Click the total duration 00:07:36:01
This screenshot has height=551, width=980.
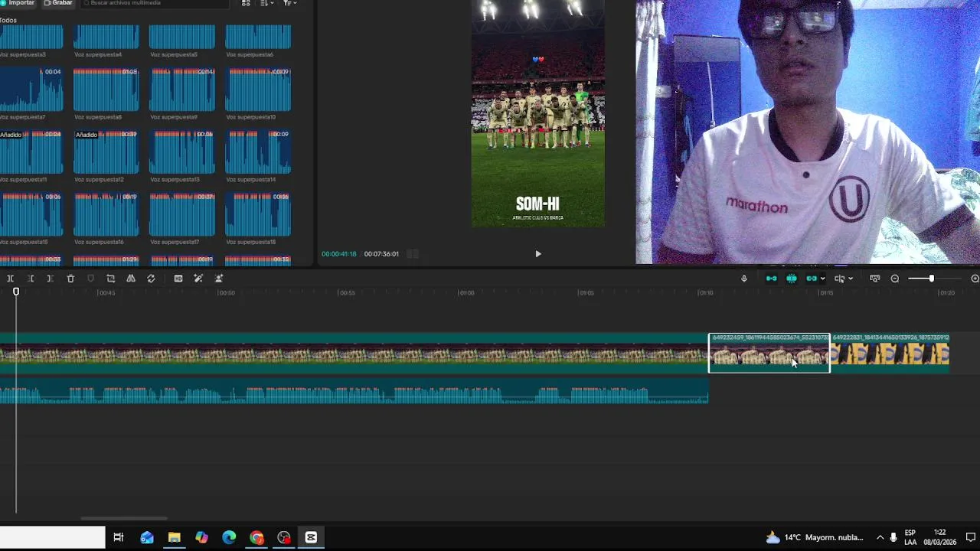381,254
